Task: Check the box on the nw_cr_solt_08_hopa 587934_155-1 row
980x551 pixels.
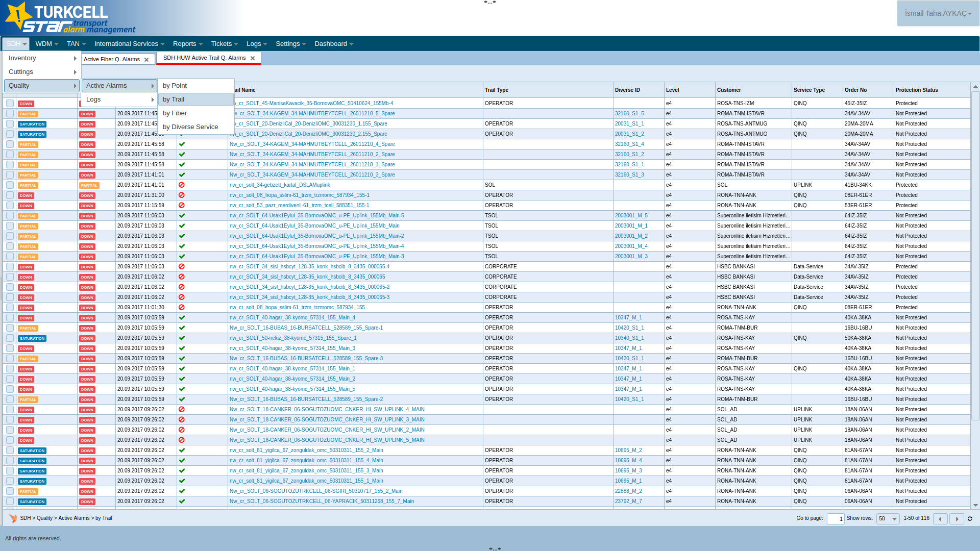Action: pyautogui.click(x=10, y=195)
